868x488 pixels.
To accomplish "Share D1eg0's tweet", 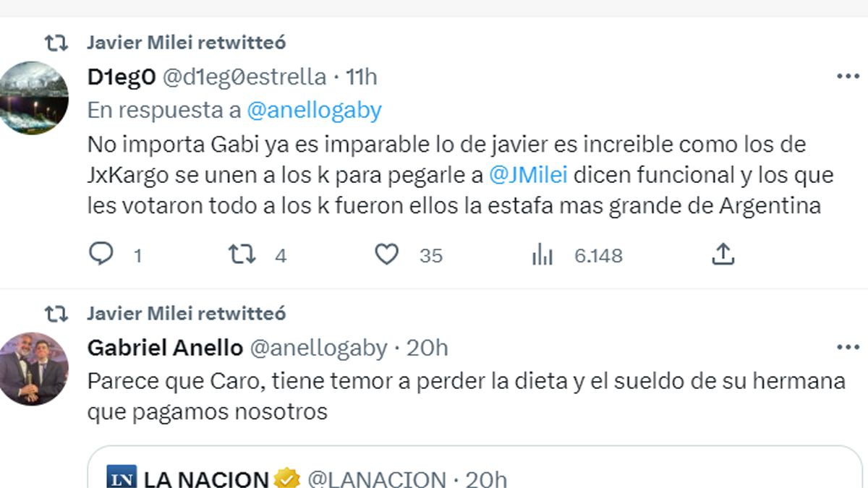I will click(723, 254).
